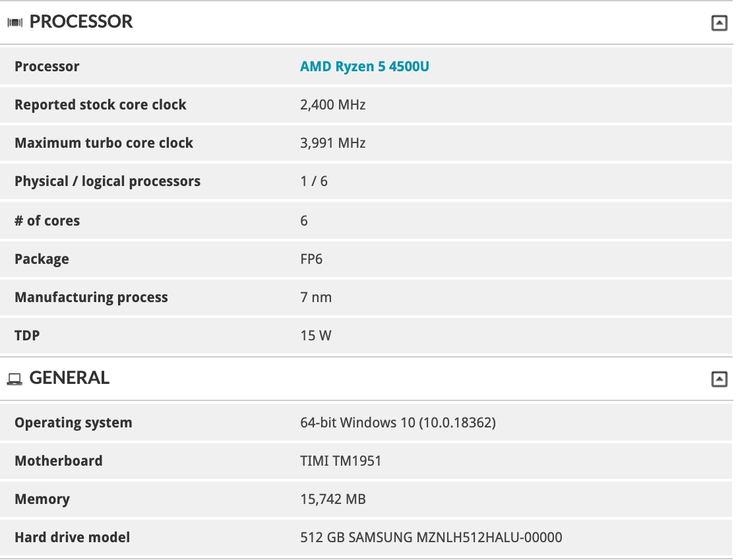This screenshot has width=736, height=560.
Task: Select the 3,991 MHz turbo clock value
Action: point(332,143)
